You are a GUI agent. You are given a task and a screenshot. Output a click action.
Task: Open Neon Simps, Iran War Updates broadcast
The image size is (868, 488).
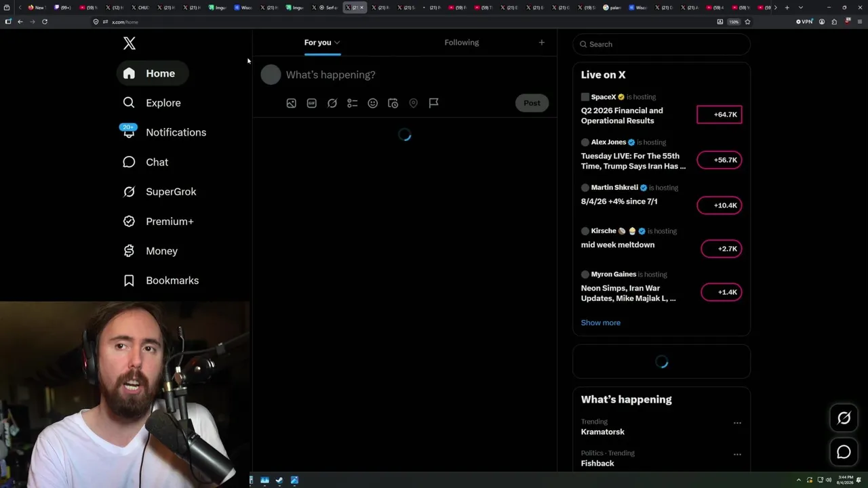pos(629,293)
